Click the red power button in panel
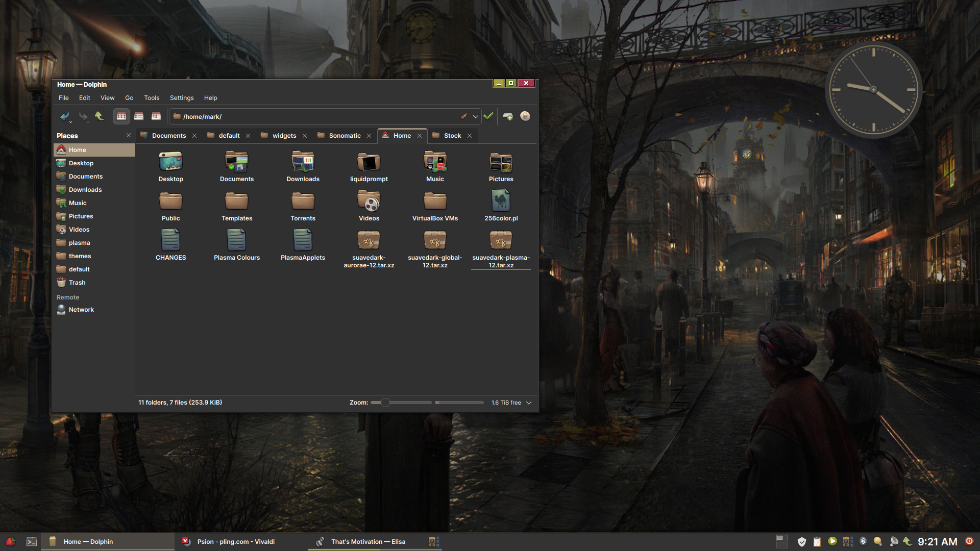980x551 pixels. 969,541
